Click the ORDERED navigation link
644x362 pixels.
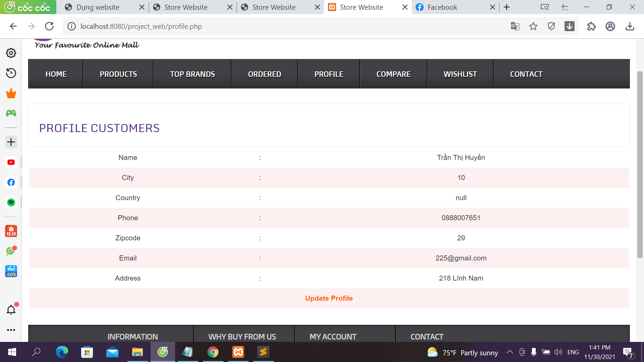tap(264, 74)
